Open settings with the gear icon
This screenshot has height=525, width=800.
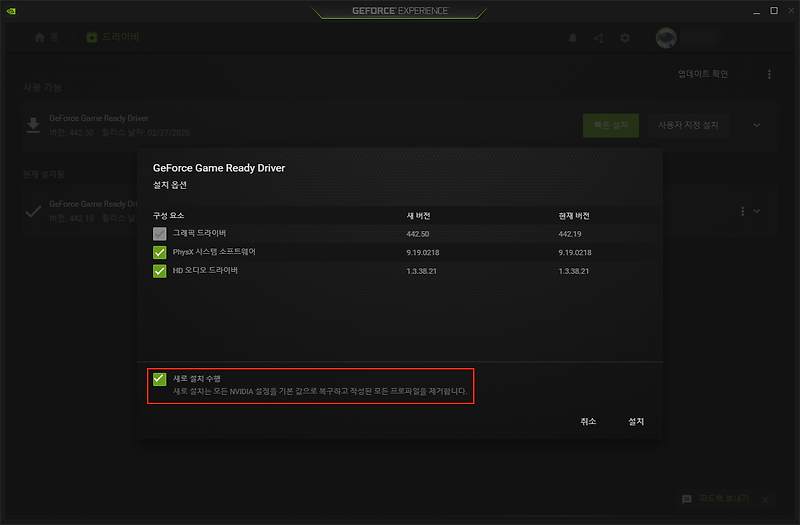pos(625,38)
